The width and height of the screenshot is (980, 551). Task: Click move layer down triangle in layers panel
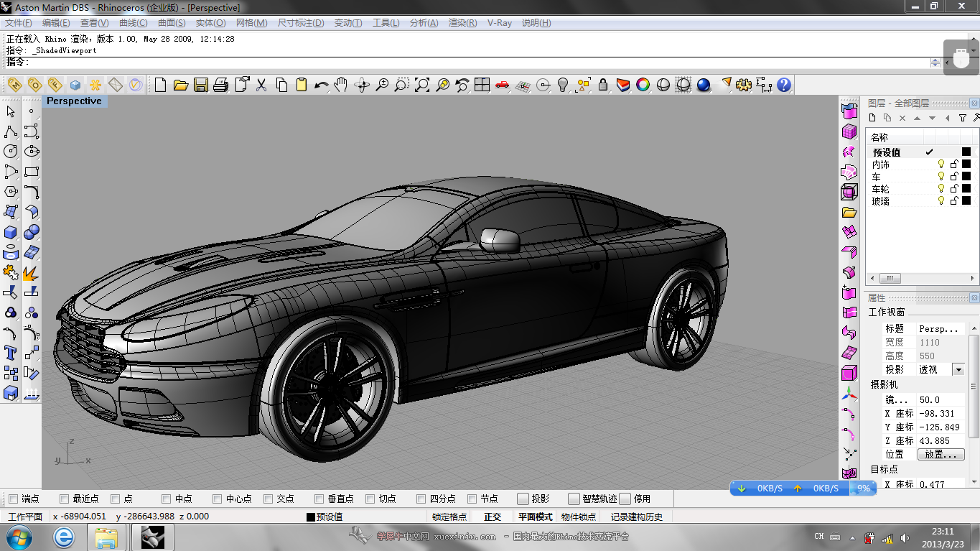pos(932,118)
